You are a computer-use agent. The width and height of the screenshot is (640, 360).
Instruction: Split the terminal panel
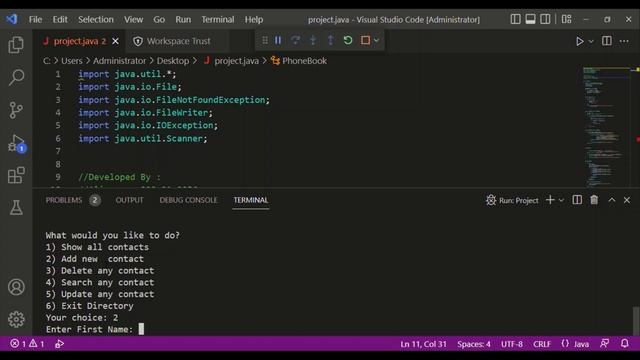tap(577, 200)
